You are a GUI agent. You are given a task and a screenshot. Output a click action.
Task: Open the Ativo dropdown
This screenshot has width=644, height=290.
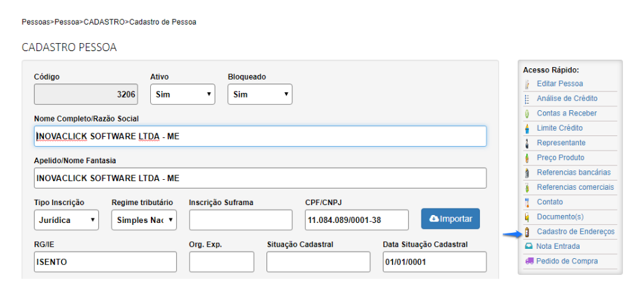[x=183, y=94]
